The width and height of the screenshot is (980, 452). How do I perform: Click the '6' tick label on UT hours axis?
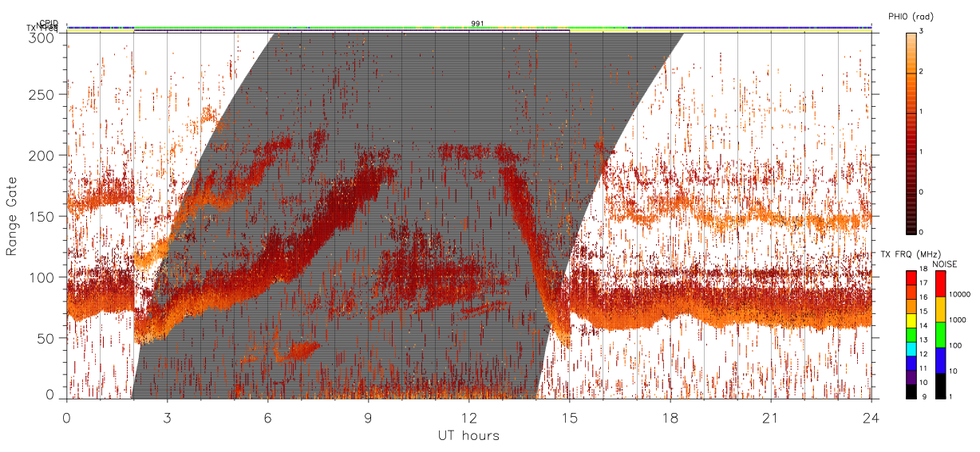[x=268, y=418]
